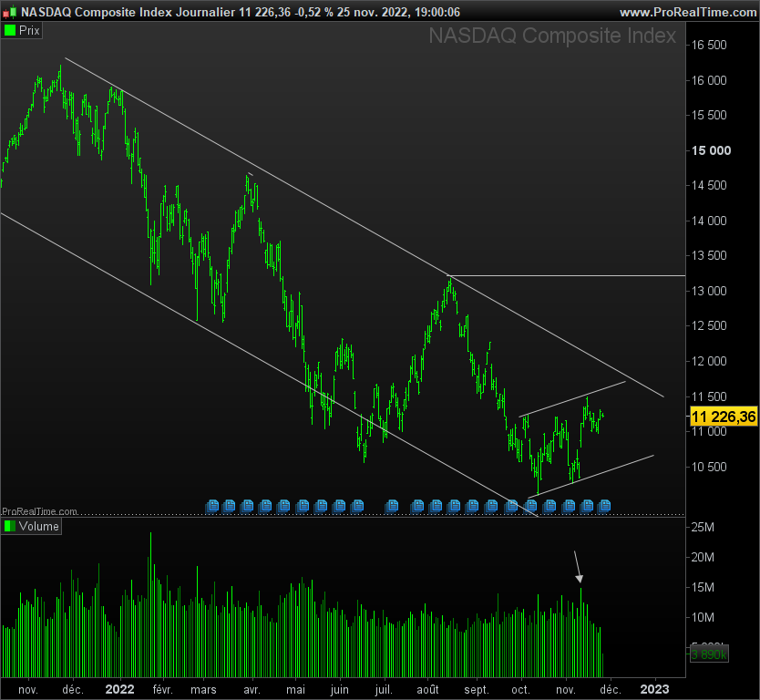Click the 'juil.' time axis label
Screen dimensions: 760x700
(x=384, y=690)
